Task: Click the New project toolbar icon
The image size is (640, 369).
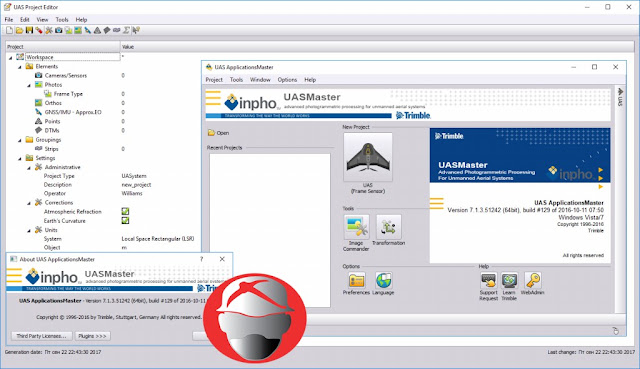Action: [9, 30]
